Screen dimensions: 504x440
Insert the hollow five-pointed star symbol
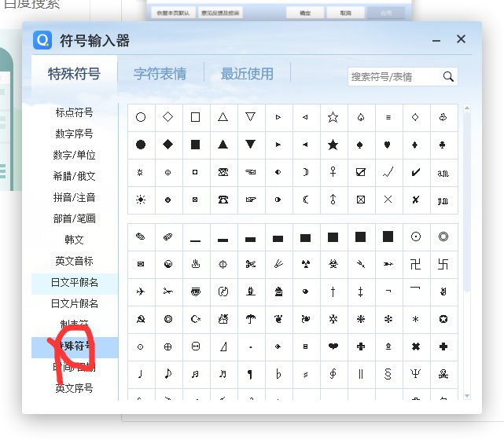tap(333, 117)
